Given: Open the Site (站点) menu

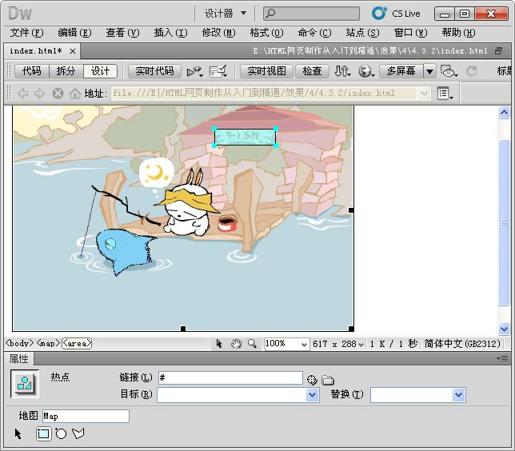Looking at the screenshot, I should click(362, 33).
